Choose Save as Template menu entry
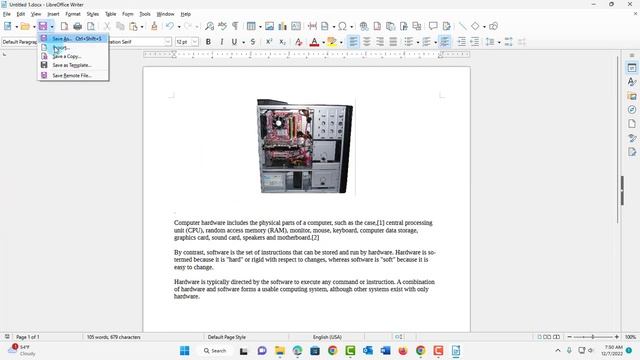This screenshot has height=360, width=640. click(x=73, y=65)
